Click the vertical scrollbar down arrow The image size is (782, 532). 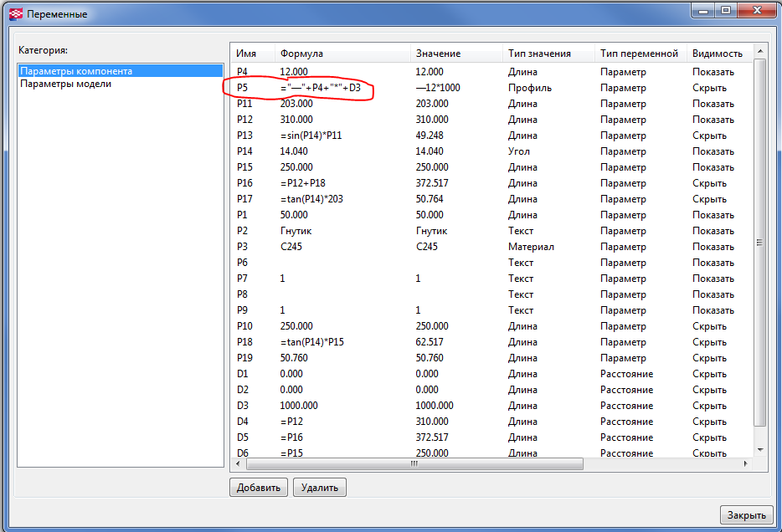click(760, 450)
